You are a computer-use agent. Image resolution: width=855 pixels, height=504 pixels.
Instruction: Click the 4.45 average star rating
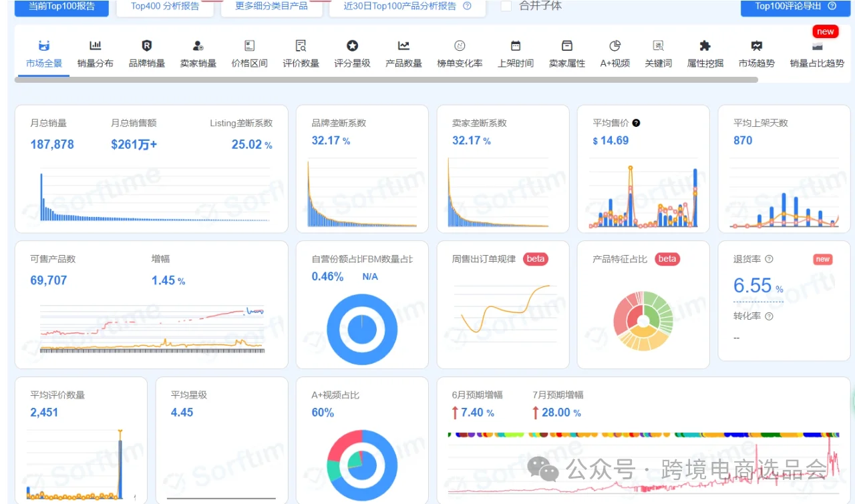coord(182,413)
